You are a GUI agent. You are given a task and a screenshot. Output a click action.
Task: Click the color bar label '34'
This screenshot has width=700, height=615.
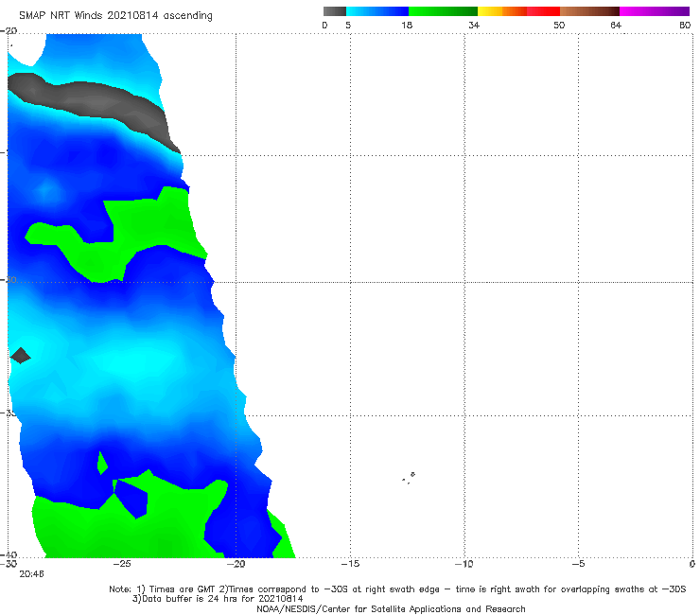point(474,26)
